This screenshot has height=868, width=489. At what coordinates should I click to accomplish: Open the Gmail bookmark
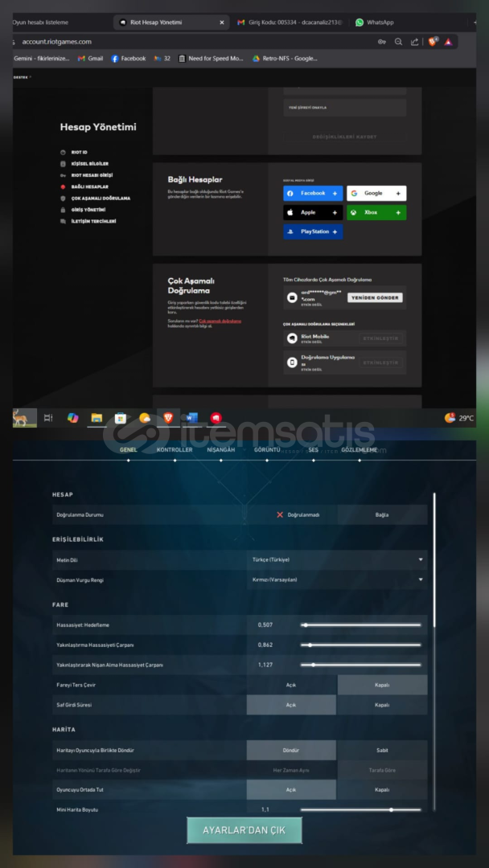pyautogui.click(x=90, y=59)
